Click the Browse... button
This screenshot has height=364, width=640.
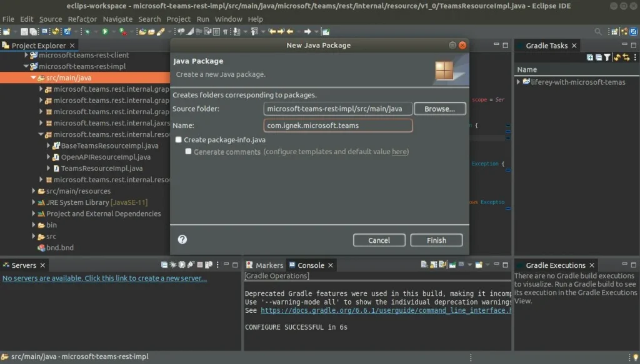pyautogui.click(x=439, y=109)
